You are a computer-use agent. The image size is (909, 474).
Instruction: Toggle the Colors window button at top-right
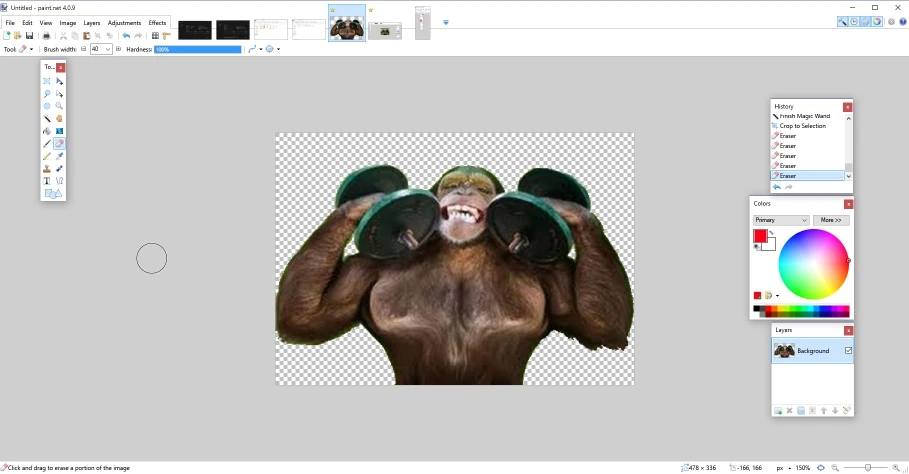(877, 22)
